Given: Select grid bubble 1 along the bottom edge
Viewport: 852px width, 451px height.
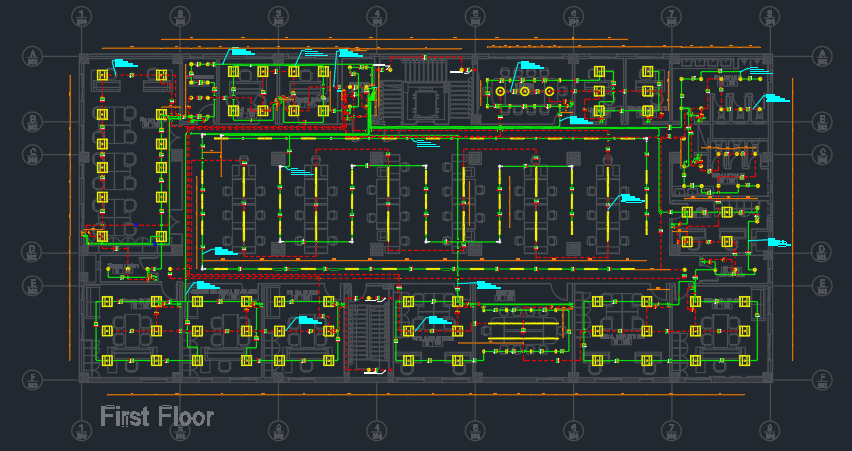Looking at the screenshot, I should click(x=82, y=430).
